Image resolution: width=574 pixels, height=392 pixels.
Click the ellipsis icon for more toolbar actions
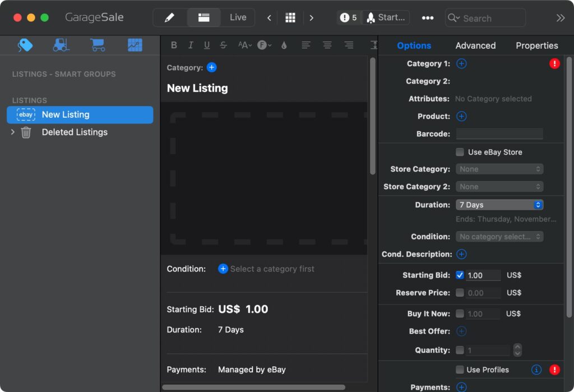pos(428,18)
